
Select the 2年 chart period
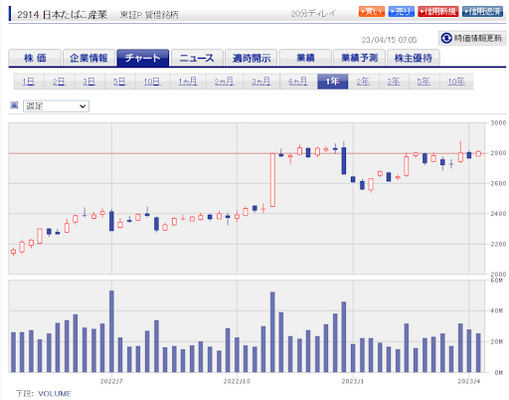pyautogui.click(x=363, y=82)
